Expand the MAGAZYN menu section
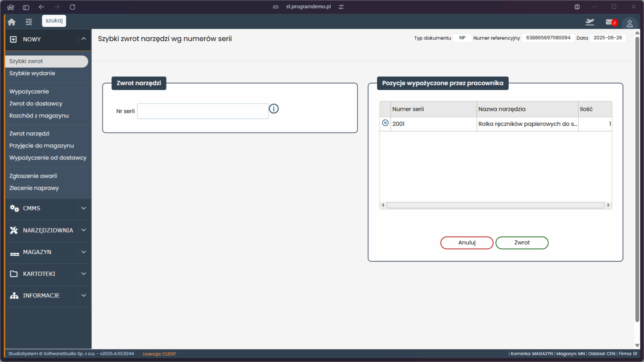 [x=83, y=252]
